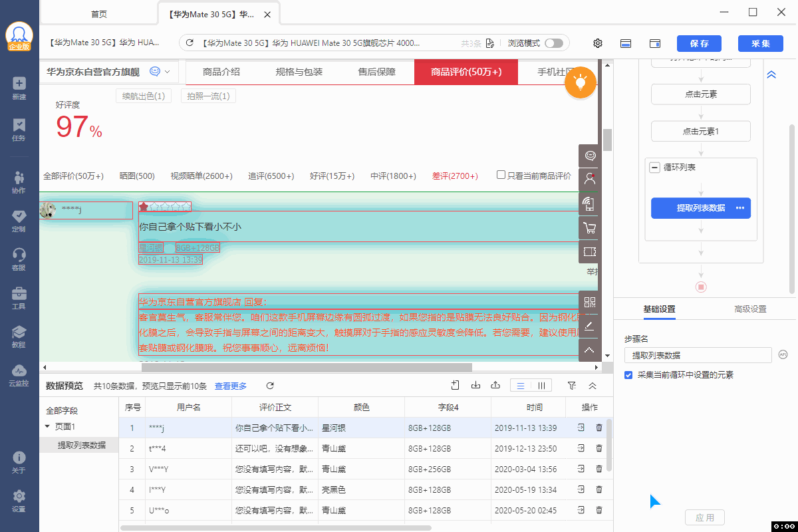
Task: Click the orange lightbulb tips button
Action: point(581,83)
